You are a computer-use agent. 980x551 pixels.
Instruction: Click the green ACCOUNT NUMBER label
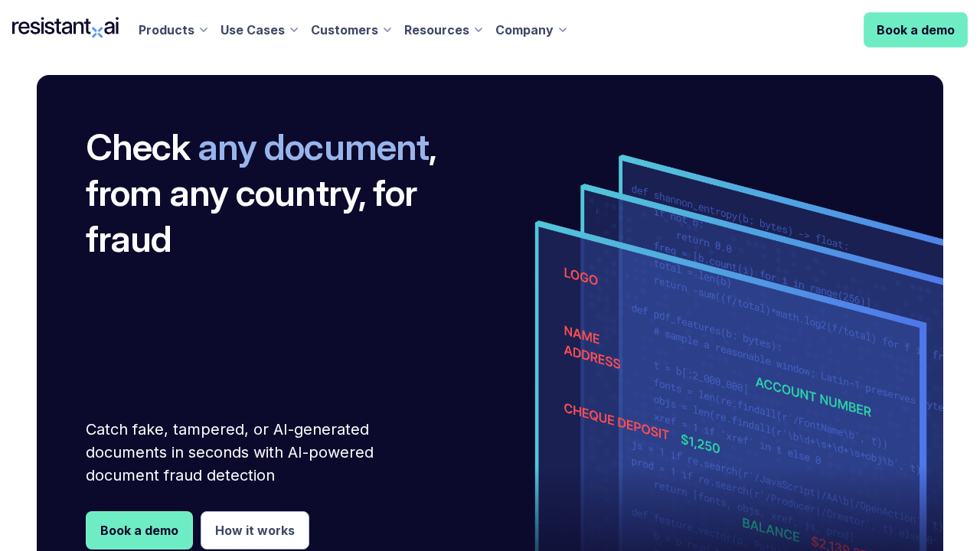tap(812, 396)
